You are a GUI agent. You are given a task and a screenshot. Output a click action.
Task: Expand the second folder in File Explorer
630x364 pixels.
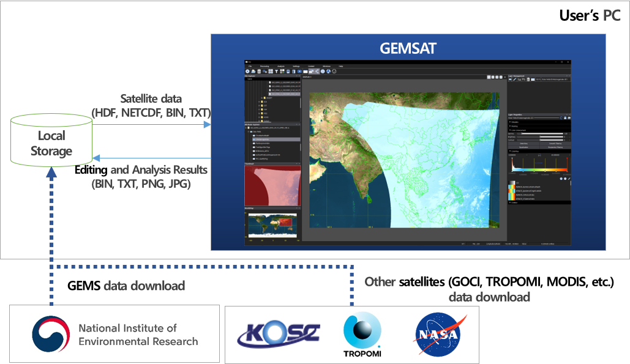[259, 102]
